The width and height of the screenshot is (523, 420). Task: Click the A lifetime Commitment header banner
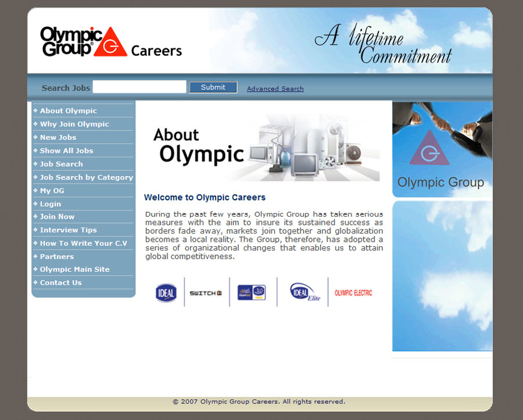(x=383, y=44)
